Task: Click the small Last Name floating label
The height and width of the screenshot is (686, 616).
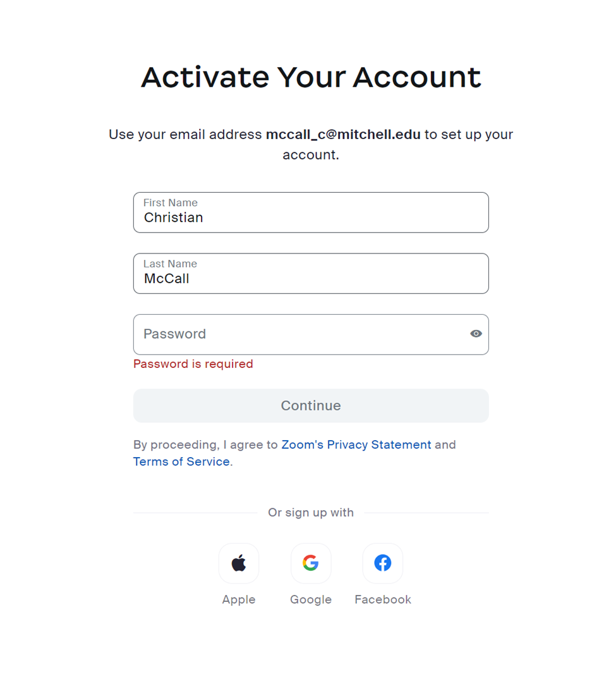Action: tap(170, 264)
